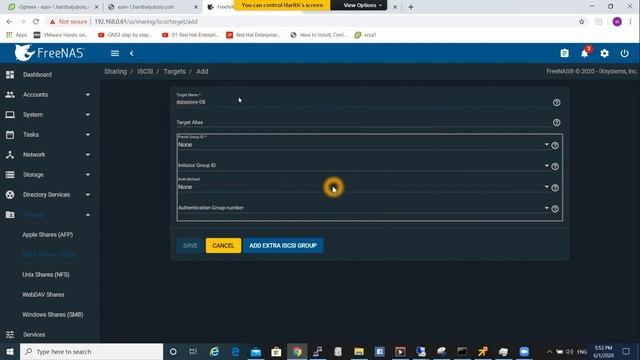The width and height of the screenshot is (640, 360).
Task: Go to iSCSI breadcrumb link
Action: point(145,71)
